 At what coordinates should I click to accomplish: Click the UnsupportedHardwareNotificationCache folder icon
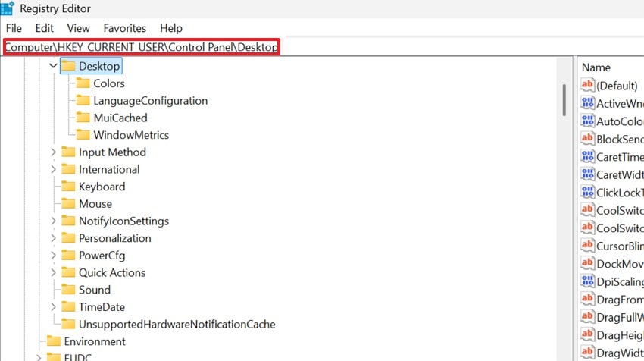[69, 324]
